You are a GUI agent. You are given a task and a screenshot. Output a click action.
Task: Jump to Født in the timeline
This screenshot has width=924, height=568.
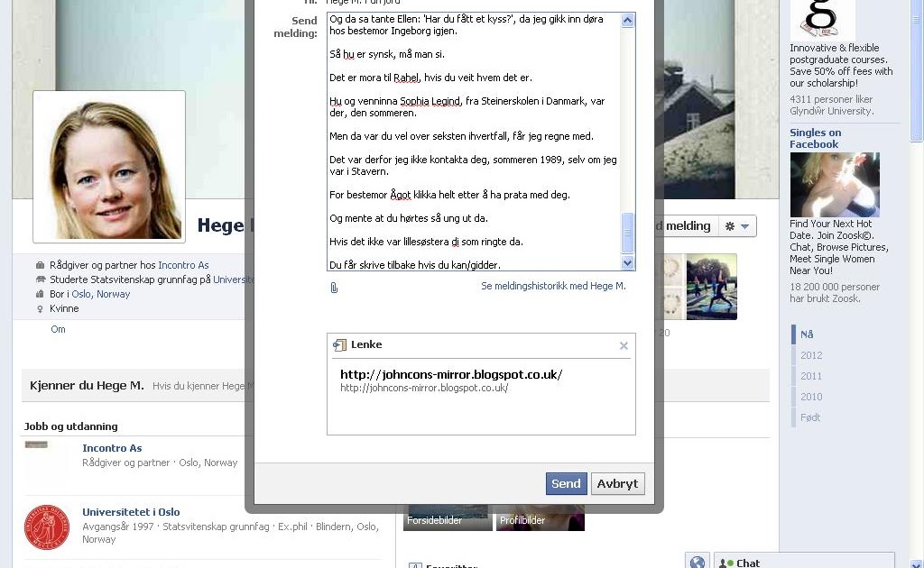click(810, 417)
